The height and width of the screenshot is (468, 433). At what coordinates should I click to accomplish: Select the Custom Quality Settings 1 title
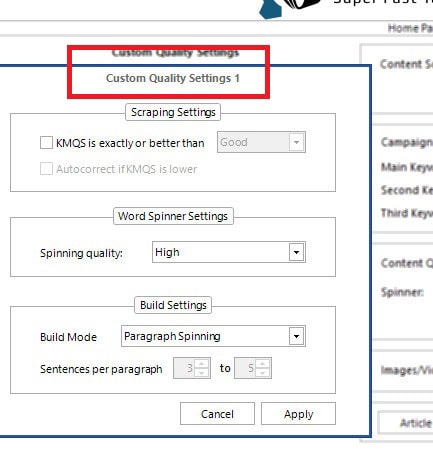coord(173,78)
